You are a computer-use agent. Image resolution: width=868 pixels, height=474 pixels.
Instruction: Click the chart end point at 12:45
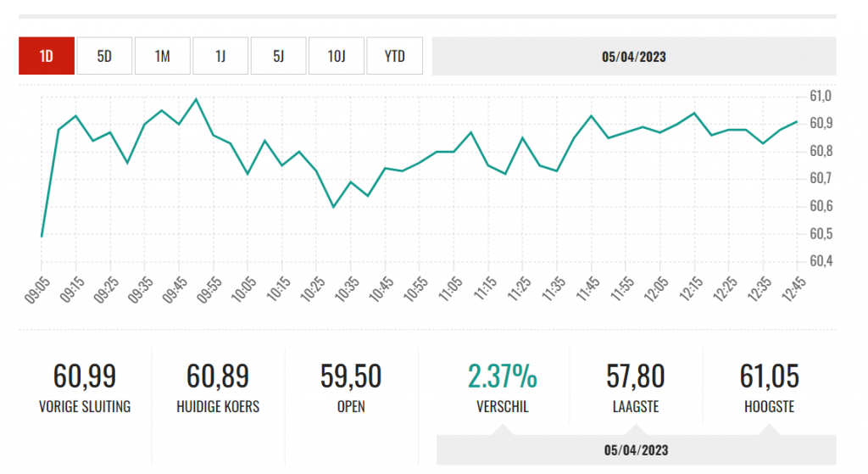click(x=797, y=121)
